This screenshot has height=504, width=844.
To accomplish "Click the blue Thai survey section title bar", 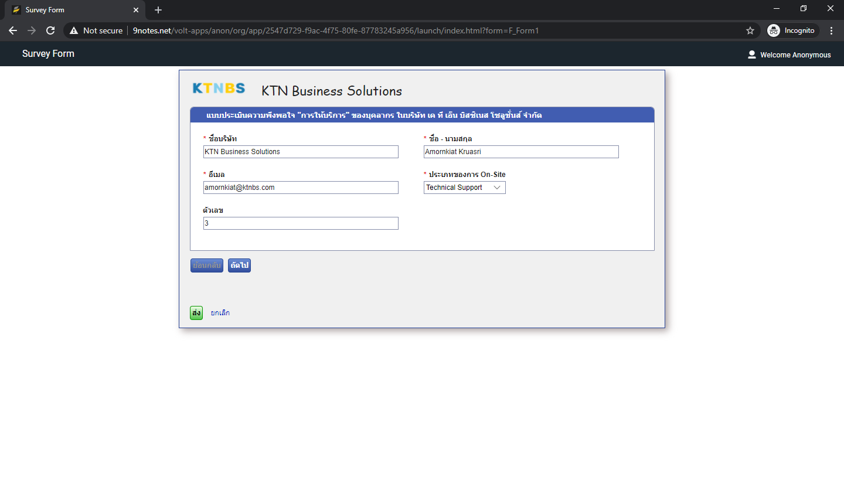I will (x=422, y=115).
